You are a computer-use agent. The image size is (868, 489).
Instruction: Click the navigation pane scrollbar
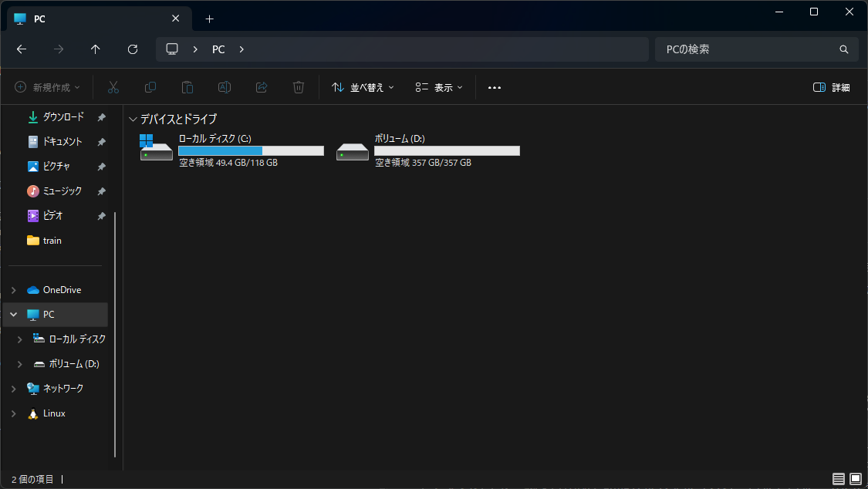click(x=115, y=334)
